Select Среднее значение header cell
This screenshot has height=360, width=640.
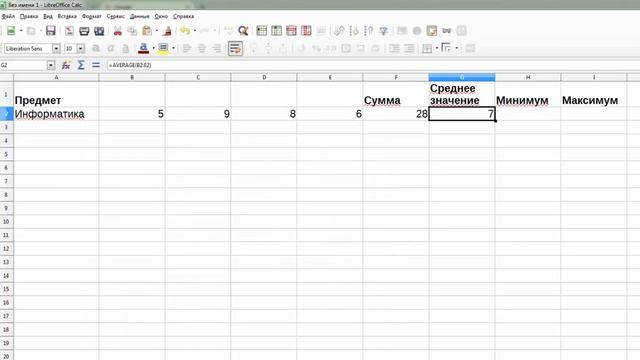[462, 94]
